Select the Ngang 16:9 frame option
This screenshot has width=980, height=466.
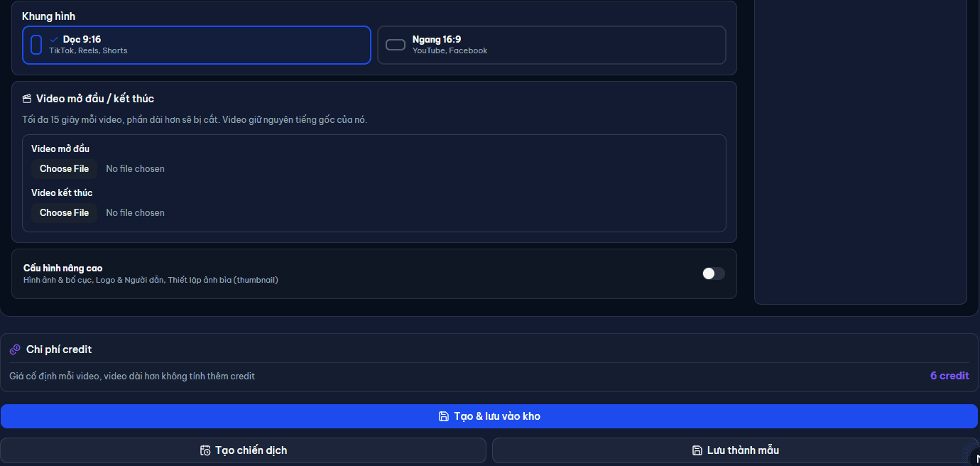[552, 45]
